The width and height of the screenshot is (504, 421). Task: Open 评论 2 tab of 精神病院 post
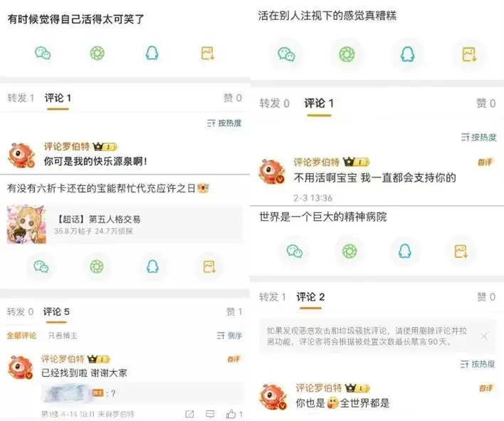click(x=310, y=297)
